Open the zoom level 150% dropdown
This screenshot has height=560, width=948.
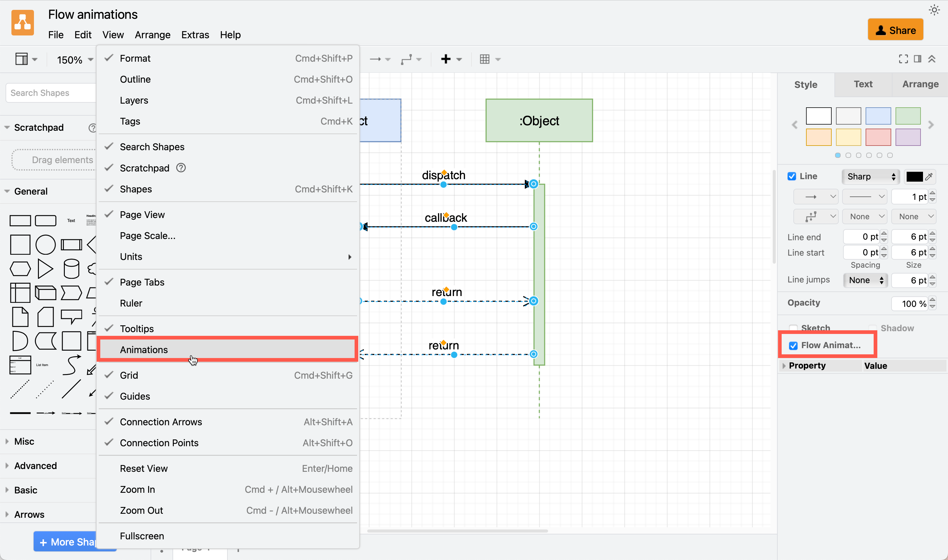click(74, 60)
